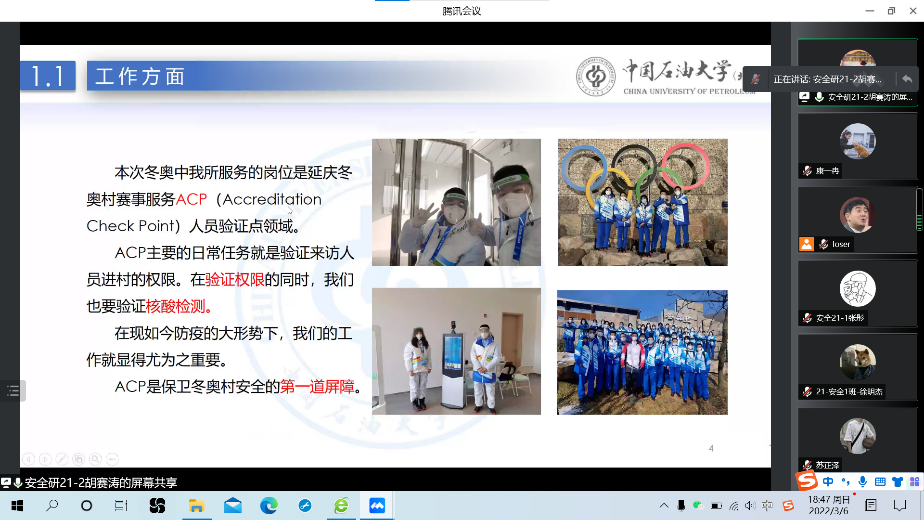
Task: Expand hidden system tray icons
Action: click(665, 505)
